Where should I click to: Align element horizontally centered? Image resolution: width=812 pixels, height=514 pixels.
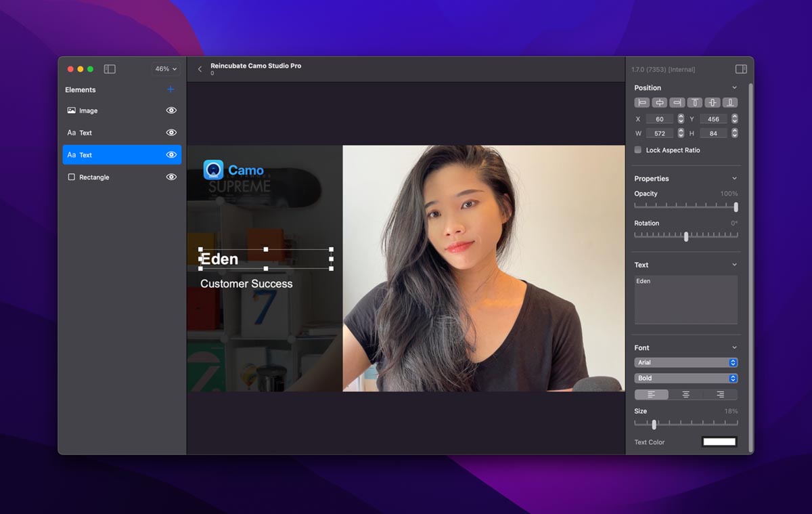pyautogui.click(x=659, y=103)
